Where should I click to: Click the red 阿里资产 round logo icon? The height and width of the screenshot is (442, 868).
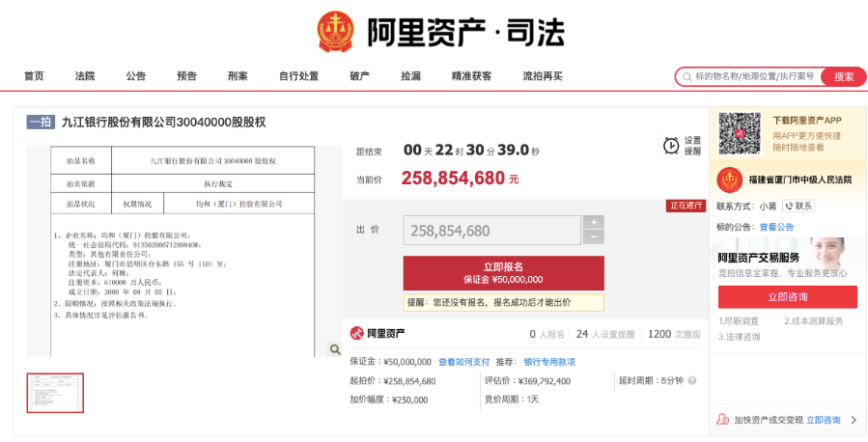pyautogui.click(x=357, y=333)
